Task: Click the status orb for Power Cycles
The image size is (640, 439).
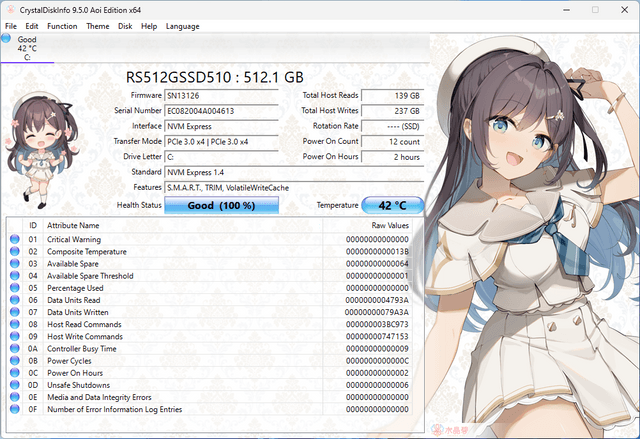Action: pyautogui.click(x=15, y=361)
